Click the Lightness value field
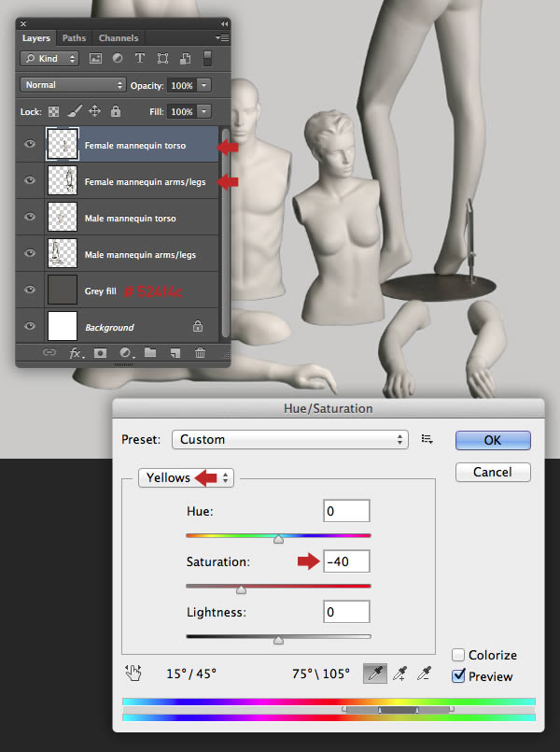 click(346, 612)
